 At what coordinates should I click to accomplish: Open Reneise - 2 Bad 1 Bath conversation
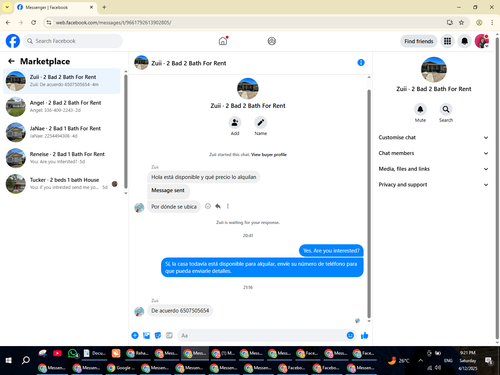click(x=62, y=158)
